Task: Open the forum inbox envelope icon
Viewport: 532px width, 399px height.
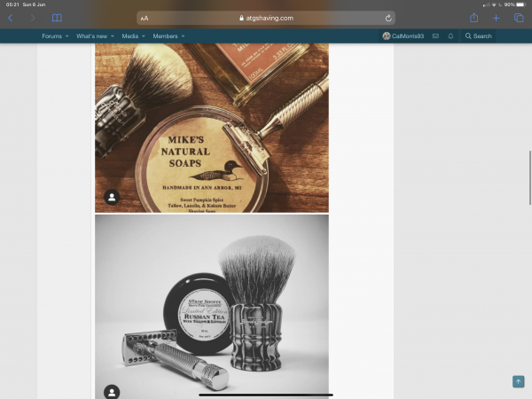Action: [435, 36]
